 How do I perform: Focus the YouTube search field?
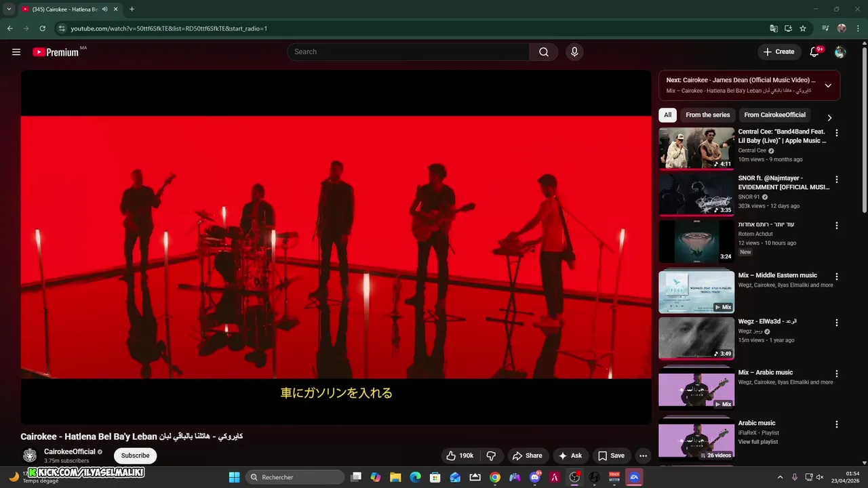(408, 52)
